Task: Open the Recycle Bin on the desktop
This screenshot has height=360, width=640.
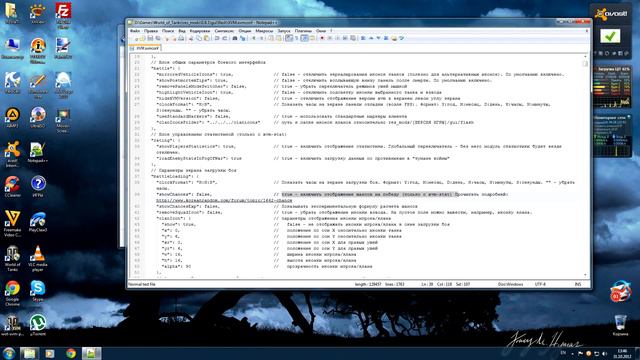Action: click(x=620, y=325)
